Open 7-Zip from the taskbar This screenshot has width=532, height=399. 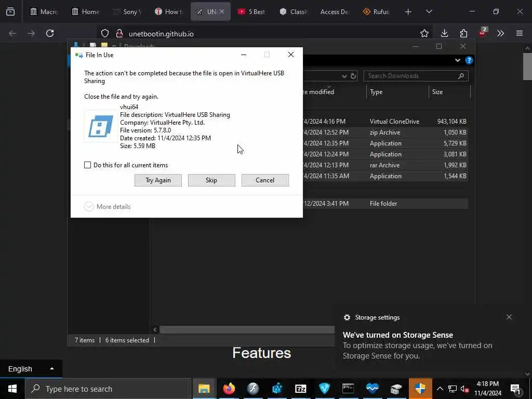(x=301, y=389)
